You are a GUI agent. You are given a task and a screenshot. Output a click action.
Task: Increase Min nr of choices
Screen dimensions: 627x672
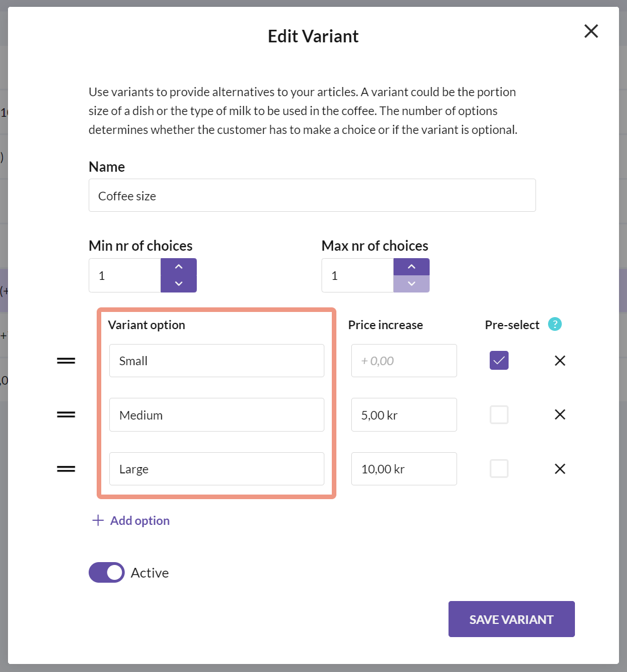(178, 267)
